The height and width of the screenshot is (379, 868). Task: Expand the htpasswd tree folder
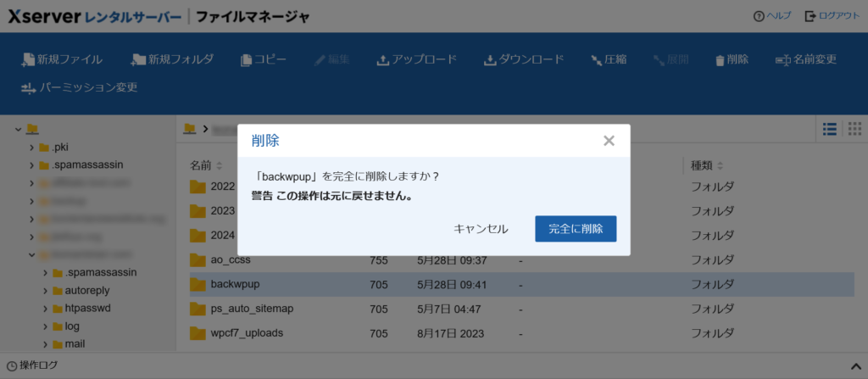coord(46,308)
